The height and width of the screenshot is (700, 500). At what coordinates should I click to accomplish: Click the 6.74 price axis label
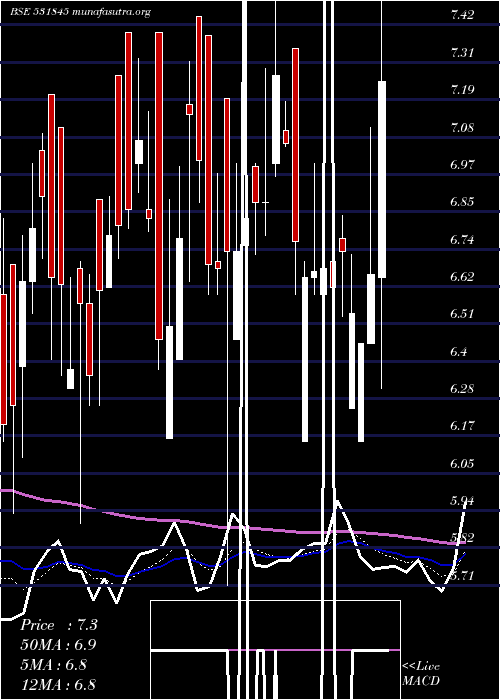click(462, 240)
